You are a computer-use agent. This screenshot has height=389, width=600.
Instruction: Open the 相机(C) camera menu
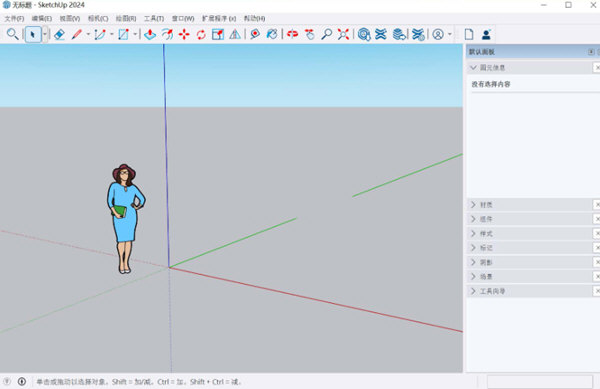98,18
